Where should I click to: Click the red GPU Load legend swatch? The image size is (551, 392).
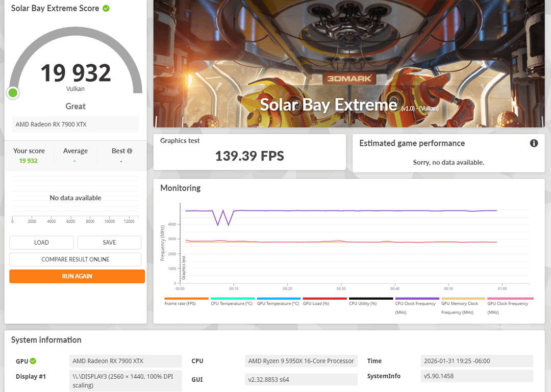tap(324, 299)
